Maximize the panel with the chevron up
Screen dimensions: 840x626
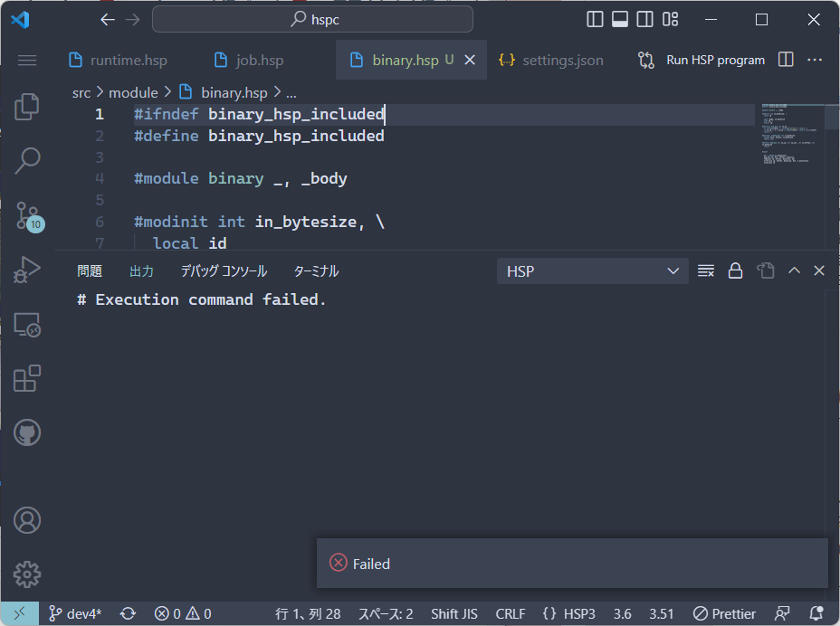pyautogui.click(x=794, y=270)
